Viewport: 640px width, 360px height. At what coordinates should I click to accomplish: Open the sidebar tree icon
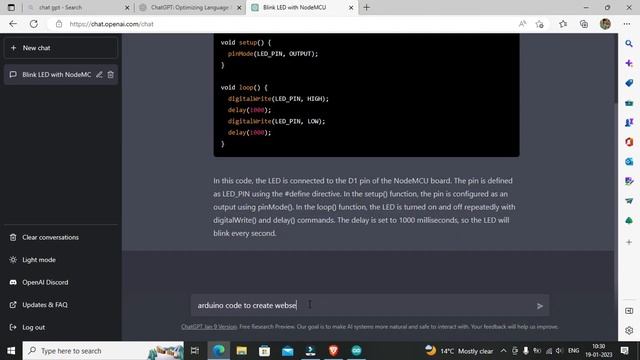[629, 220]
